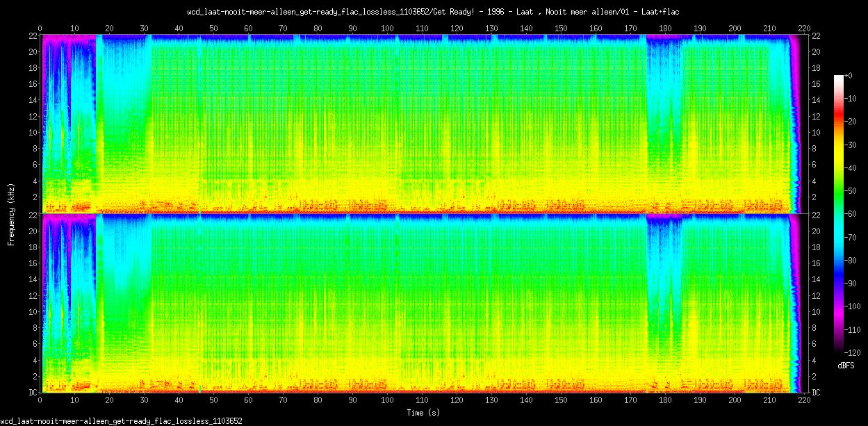Click the dBFS color scale bar
This screenshot has height=426, width=868.
(x=840, y=213)
